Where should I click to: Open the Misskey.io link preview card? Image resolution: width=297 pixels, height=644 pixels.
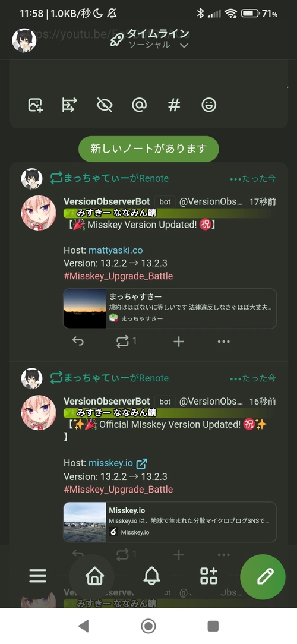pos(170,522)
